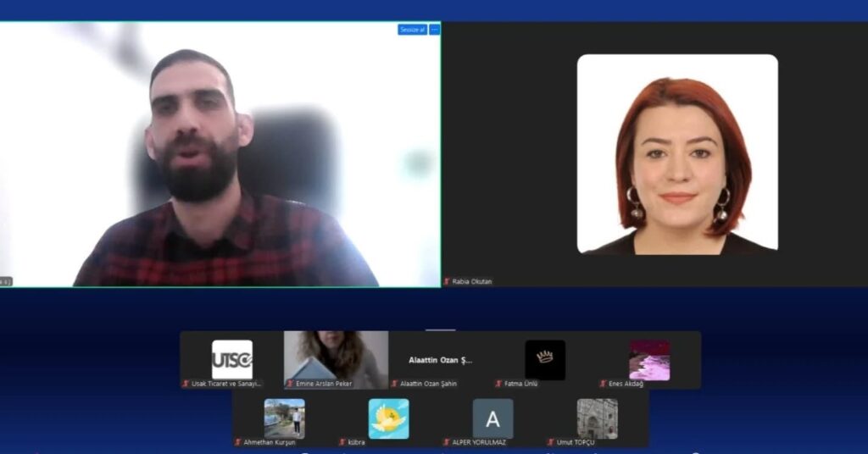This screenshot has width=868, height=454.
Task: Select Enes Akdağ's pink avatar
Action: pyautogui.click(x=649, y=360)
